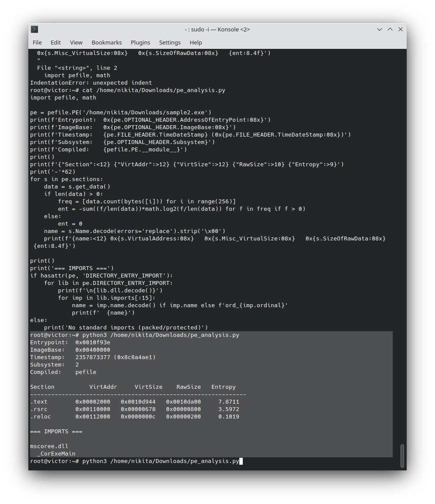Click the 'RawSize' column header
Viewport: 435px width, 504px height.
click(188, 387)
